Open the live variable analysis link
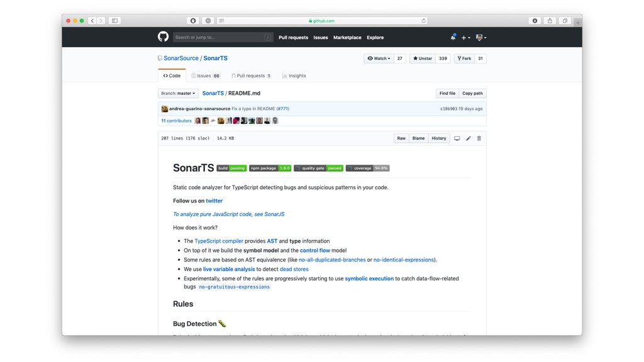The image size is (644, 362). click(x=229, y=269)
